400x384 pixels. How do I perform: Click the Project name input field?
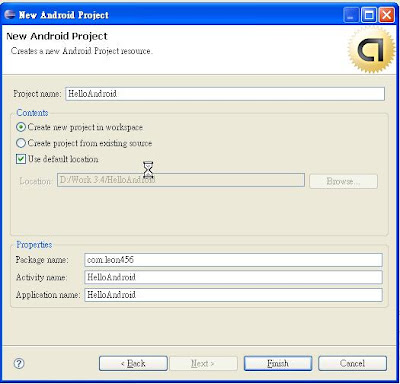[225, 94]
